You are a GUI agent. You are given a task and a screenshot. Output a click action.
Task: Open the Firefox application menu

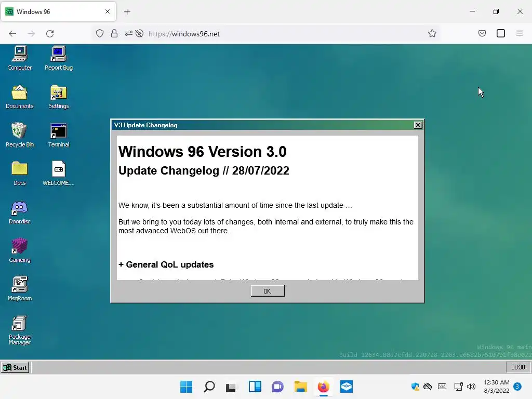[x=520, y=33]
